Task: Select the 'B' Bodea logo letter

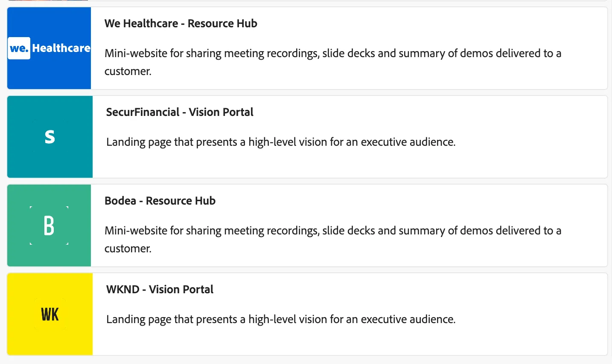Action: point(49,225)
